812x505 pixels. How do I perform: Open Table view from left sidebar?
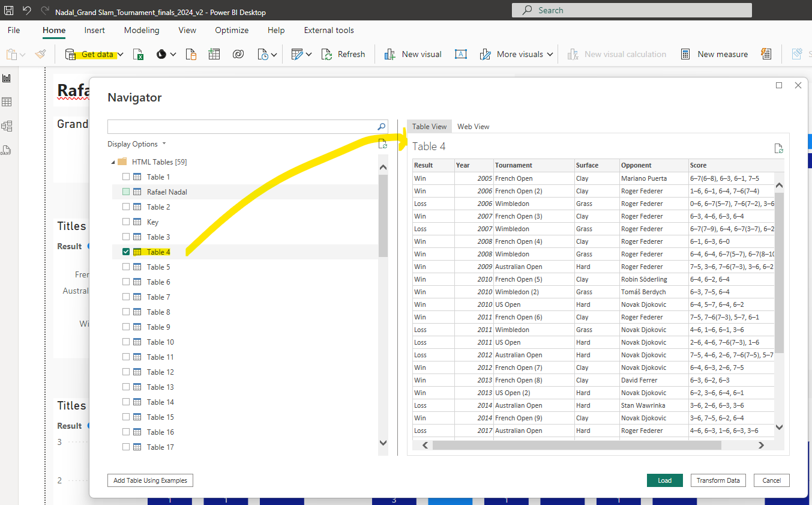(7, 102)
